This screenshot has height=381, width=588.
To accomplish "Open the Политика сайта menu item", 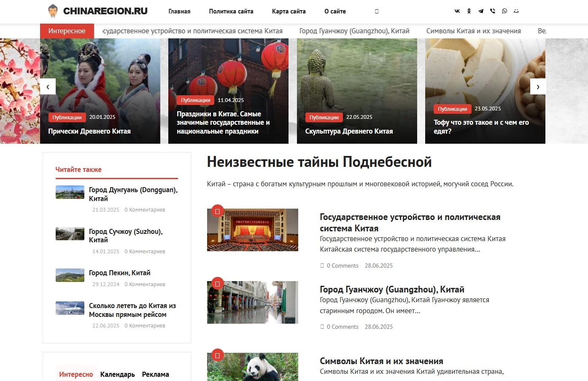I will coord(231,11).
